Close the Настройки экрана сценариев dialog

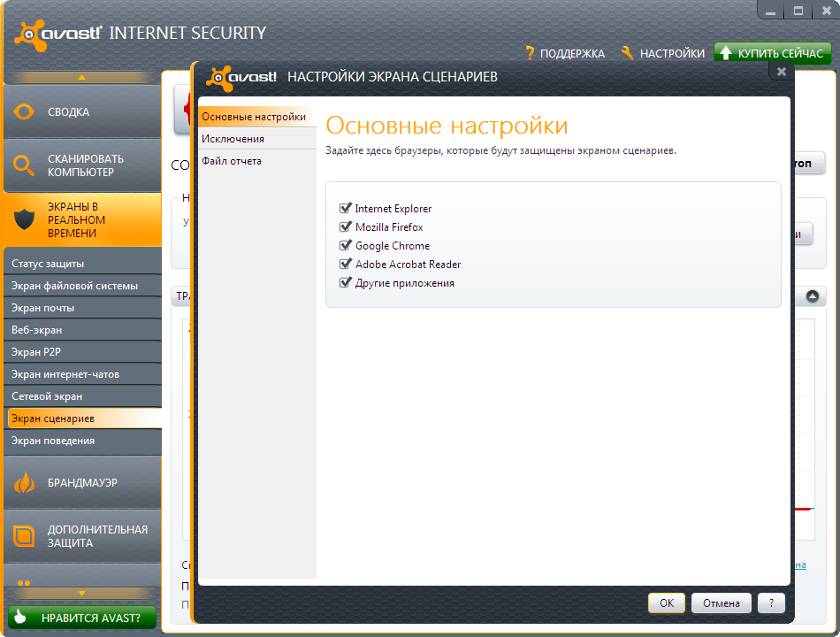(782, 72)
